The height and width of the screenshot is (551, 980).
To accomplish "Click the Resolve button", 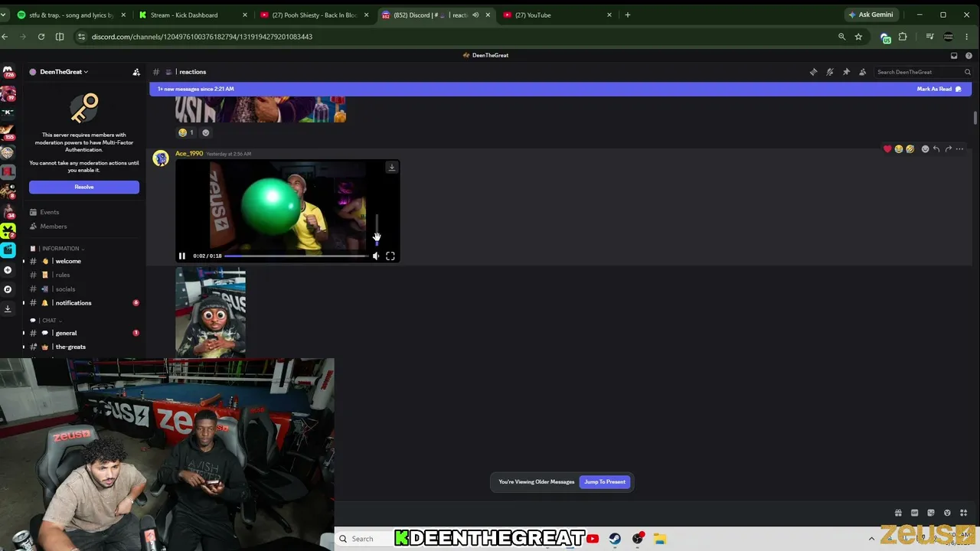I will click(x=84, y=187).
